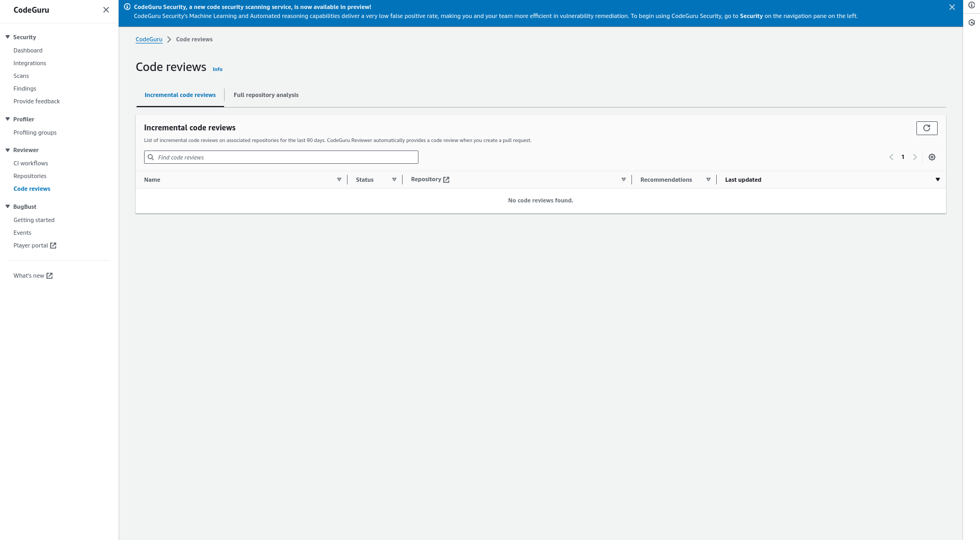Screen dimensions: 980x540
Task: Focus the Find code reviews search field
Action: [x=281, y=157]
